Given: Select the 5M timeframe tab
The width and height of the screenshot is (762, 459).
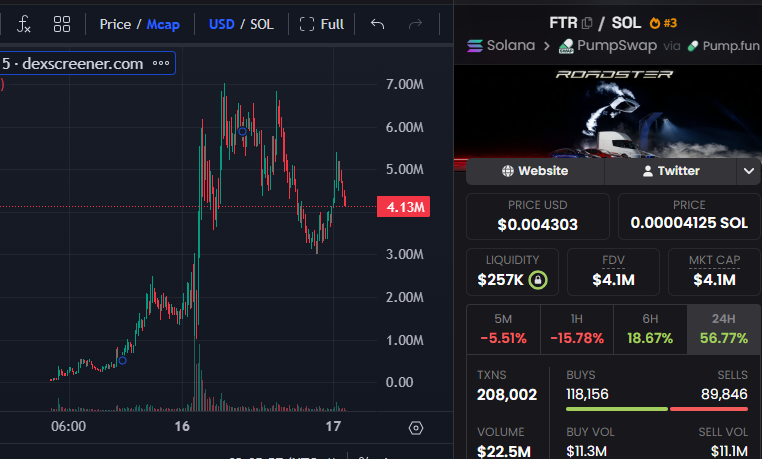Looking at the screenshot, I should 503,329.
